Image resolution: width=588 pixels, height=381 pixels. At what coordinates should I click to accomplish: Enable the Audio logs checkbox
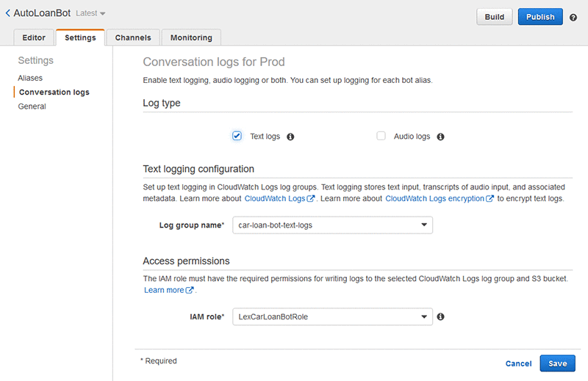point(381,136)
